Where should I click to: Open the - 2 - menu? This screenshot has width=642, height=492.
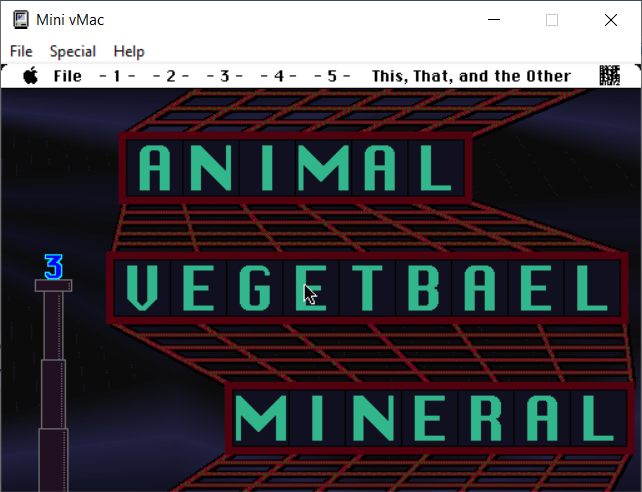tap(171, 76)
